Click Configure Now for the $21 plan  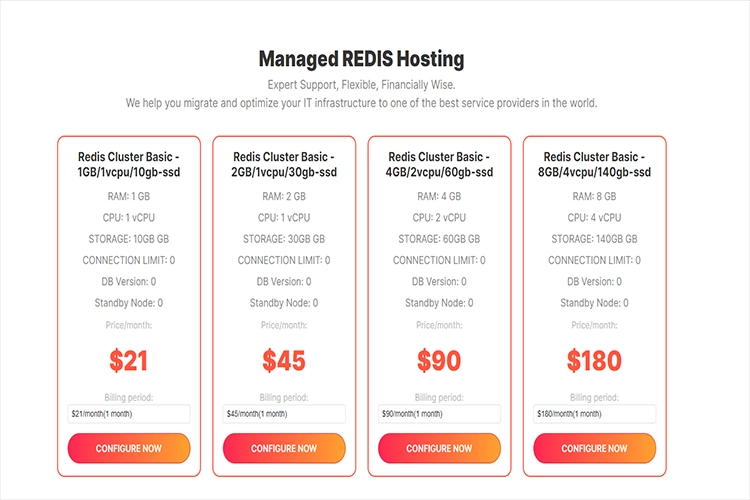(x=129, y=448)
